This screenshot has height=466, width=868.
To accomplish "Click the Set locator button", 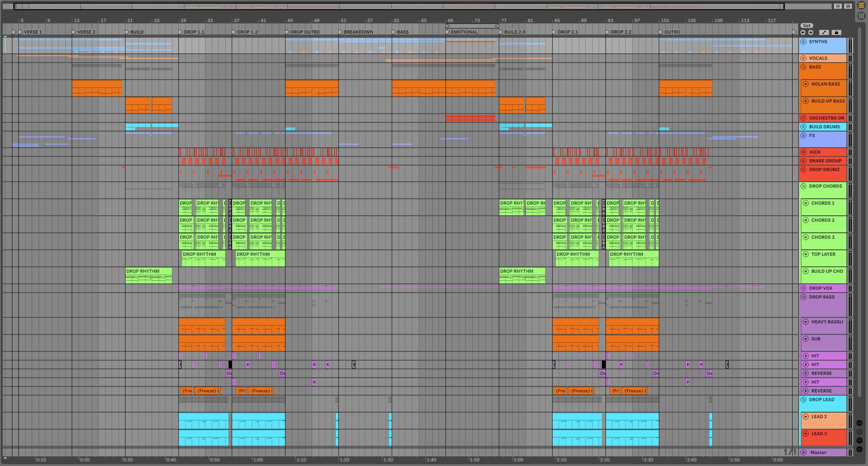I will point(807,26).
